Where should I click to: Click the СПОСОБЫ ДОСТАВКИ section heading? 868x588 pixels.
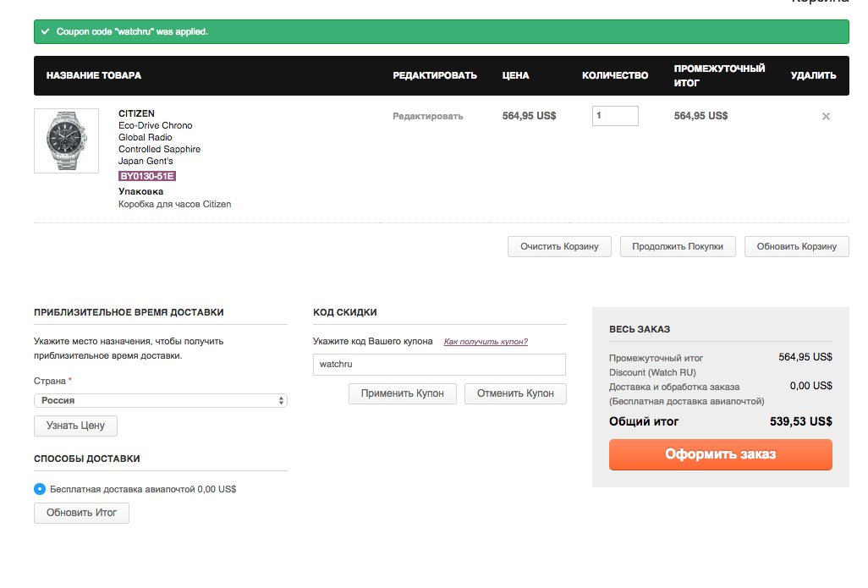pyautogui.click(x=87, y=459)
